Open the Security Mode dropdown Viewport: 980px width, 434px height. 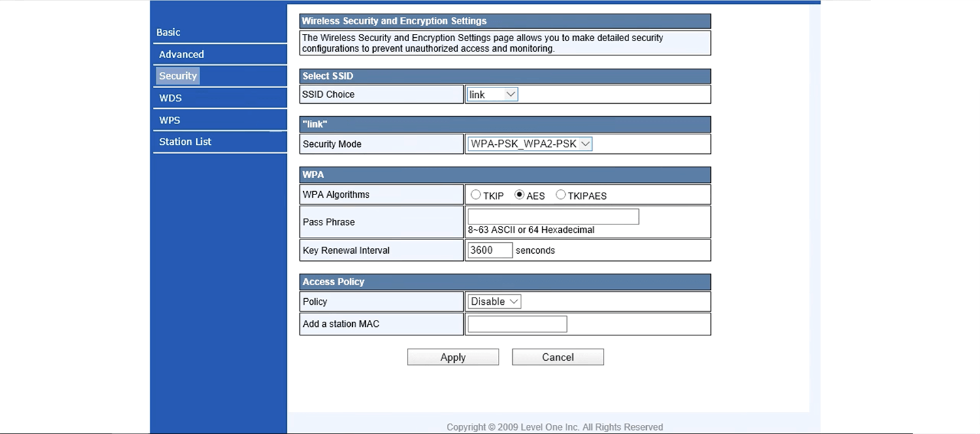[x=530, y=144]
